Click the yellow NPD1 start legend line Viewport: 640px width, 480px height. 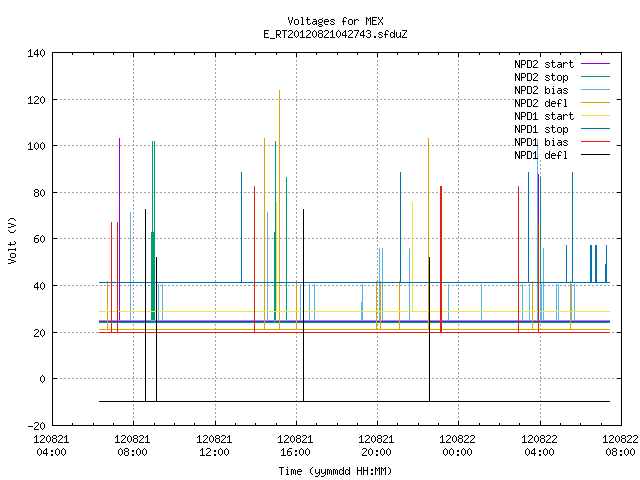595,116
